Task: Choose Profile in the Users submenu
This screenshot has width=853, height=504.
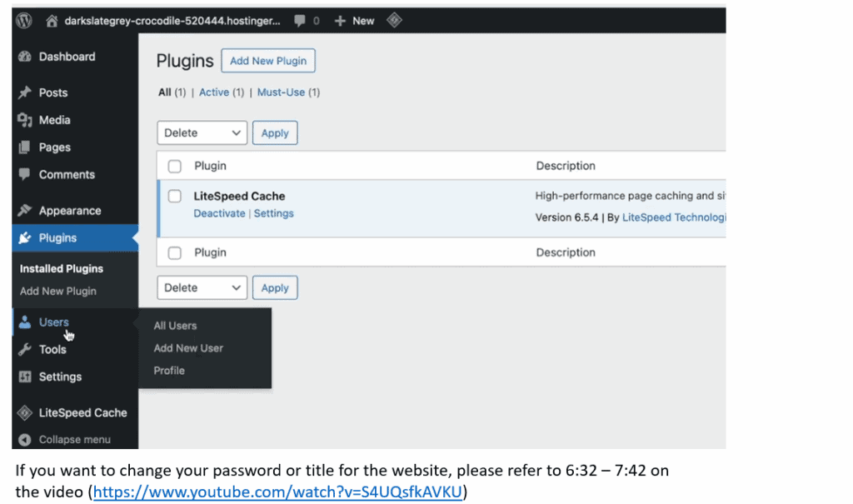Action: coord(169,370)
